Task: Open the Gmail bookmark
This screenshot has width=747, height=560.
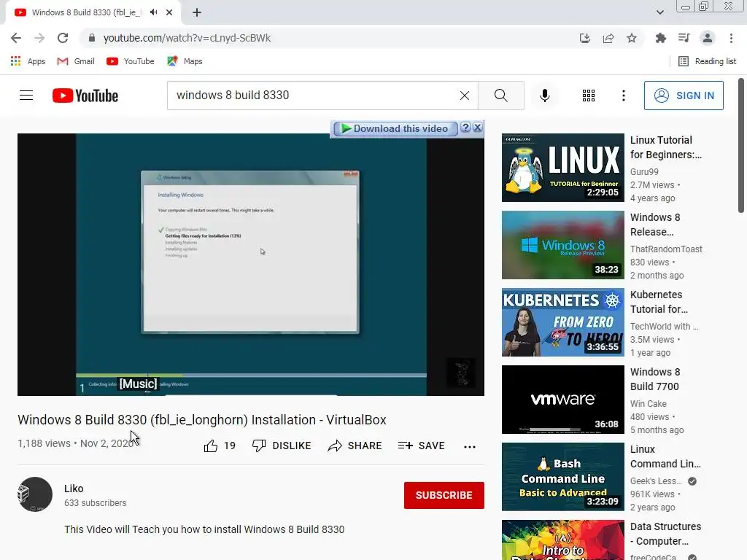Action: click(76, 61)
